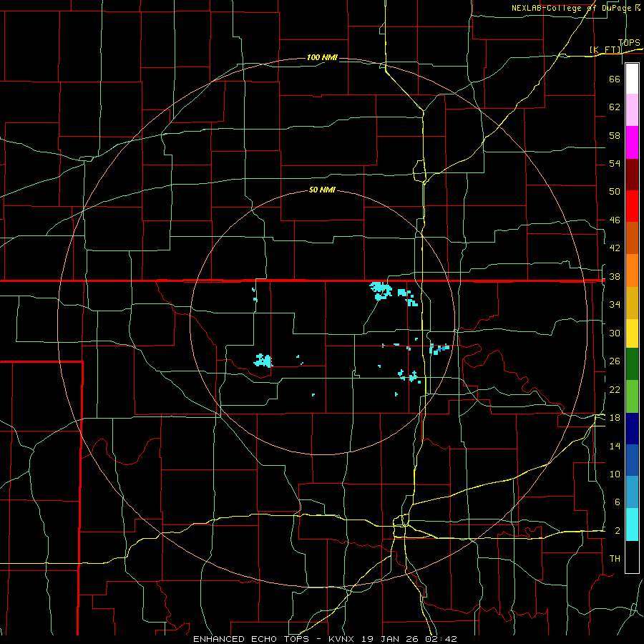644x644 pixels.
Task: Click the legend value 46
Action: coord(615,220)
